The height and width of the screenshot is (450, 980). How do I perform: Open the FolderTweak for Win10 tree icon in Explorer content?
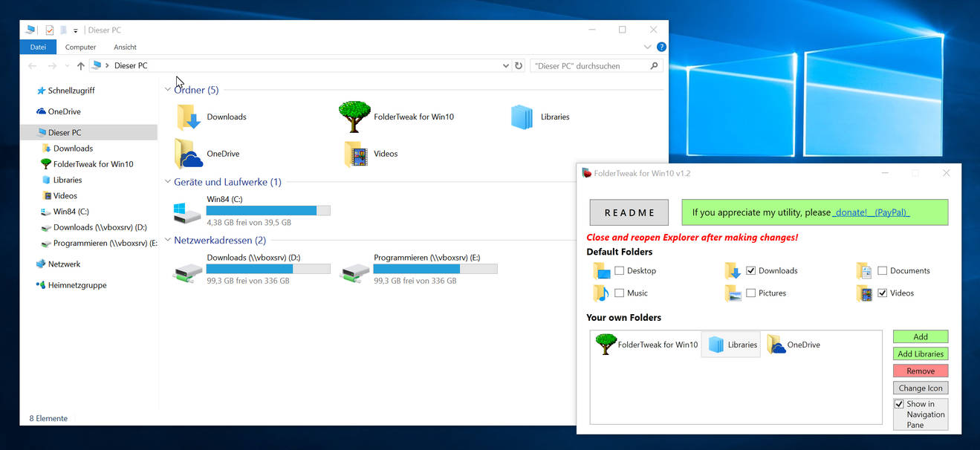coord(354,117)
